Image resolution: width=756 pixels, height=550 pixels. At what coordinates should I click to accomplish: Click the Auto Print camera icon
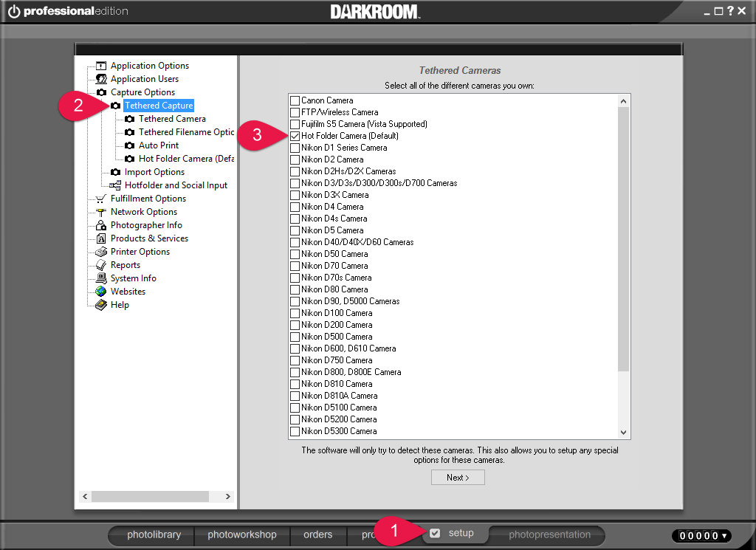[x=129, y=145]
